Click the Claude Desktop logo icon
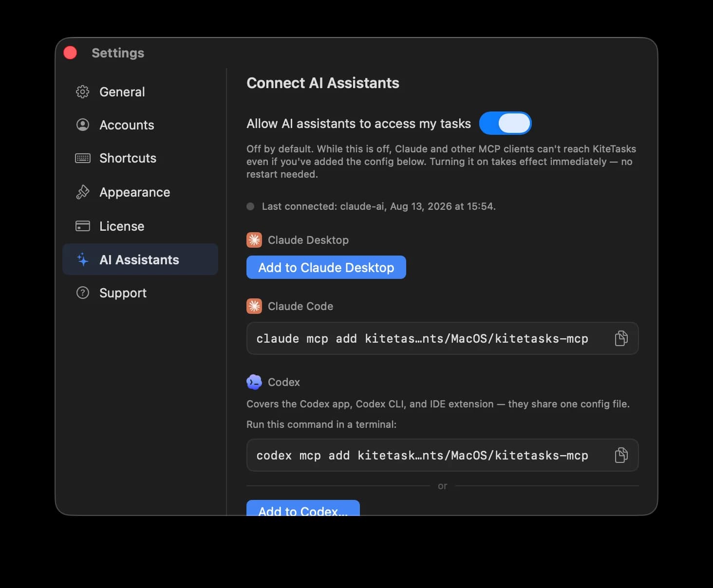Viewport: 713px width, 588px height. (x=254, y=239)
